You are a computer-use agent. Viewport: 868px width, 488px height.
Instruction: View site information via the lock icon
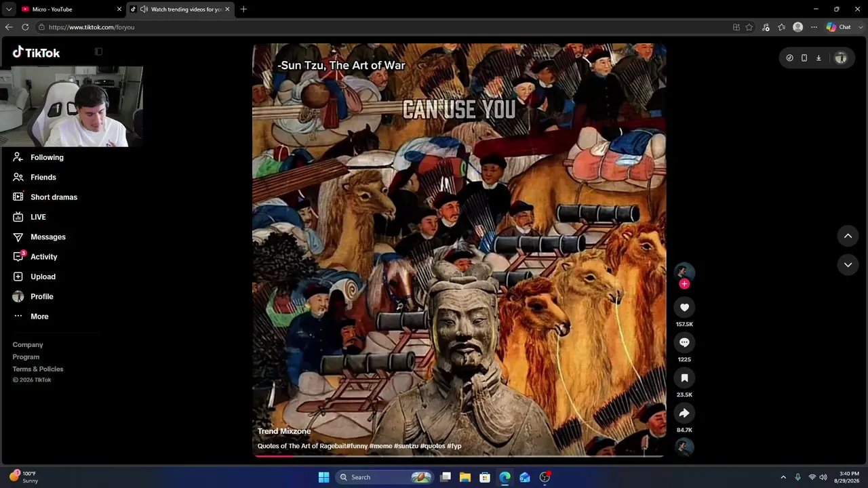click(x=41, y=27)
